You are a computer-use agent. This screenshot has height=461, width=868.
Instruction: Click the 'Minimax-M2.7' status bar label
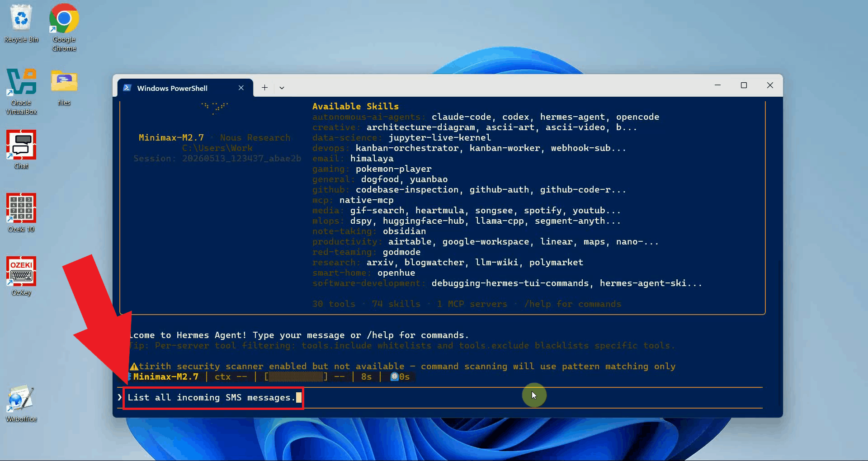point(166,377)
